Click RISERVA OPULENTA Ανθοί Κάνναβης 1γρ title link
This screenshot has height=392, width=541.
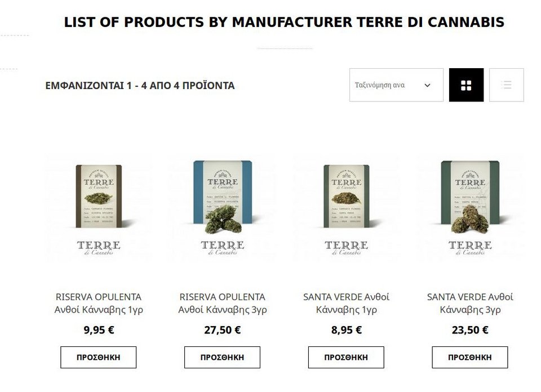[99, 303]
